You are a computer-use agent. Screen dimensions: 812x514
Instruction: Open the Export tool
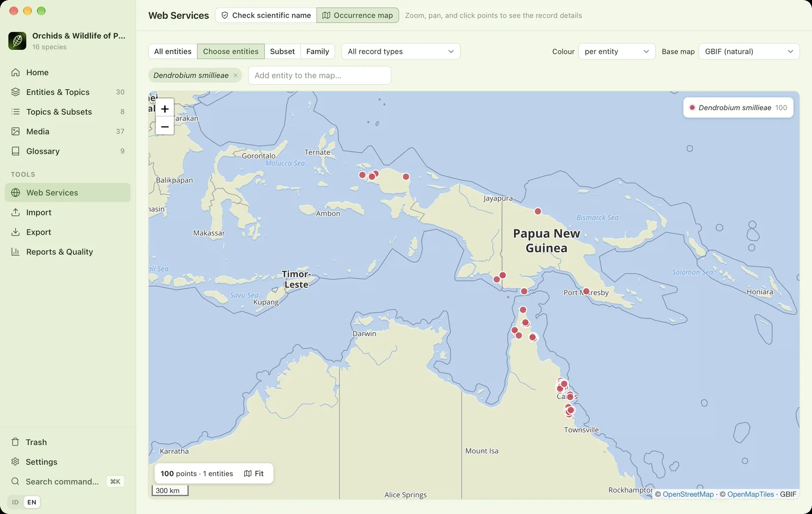tap(68, 232)
